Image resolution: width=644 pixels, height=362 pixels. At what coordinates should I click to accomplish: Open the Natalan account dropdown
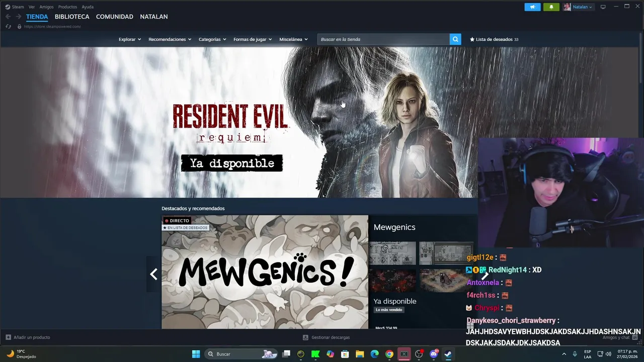[x=578, y=7]
